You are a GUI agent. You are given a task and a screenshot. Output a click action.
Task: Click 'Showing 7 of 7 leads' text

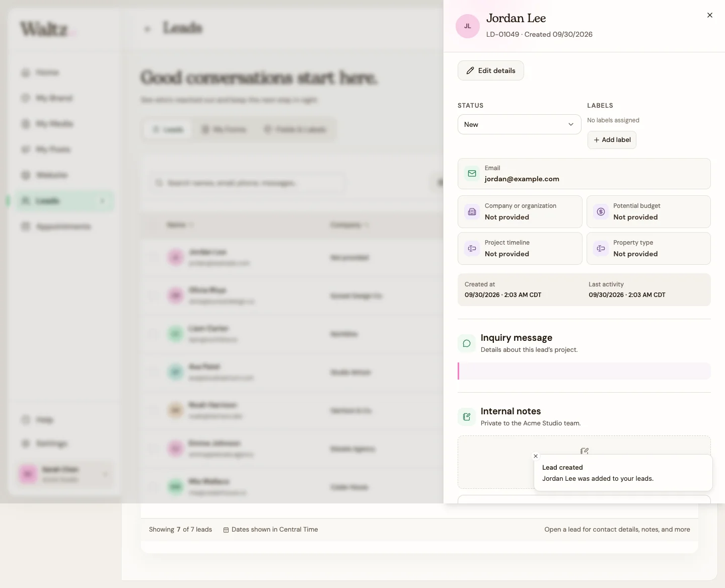coord(180,530)
